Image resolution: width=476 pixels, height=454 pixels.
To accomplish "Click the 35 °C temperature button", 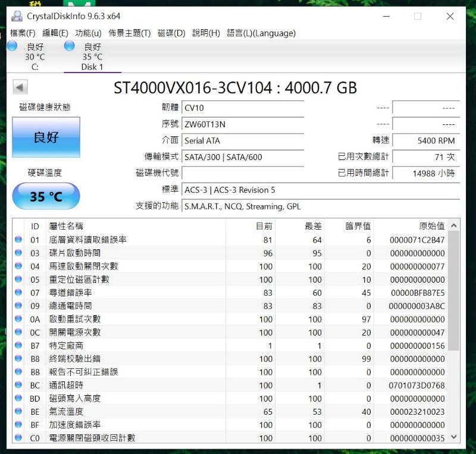I will (46, 196).
